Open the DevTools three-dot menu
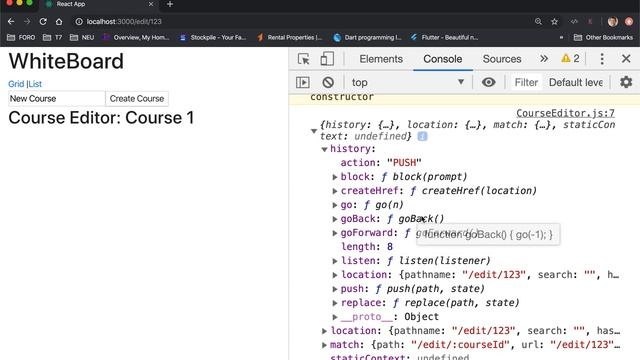The width and height of the screenshot is (640, 360). (x=602, y=59)
